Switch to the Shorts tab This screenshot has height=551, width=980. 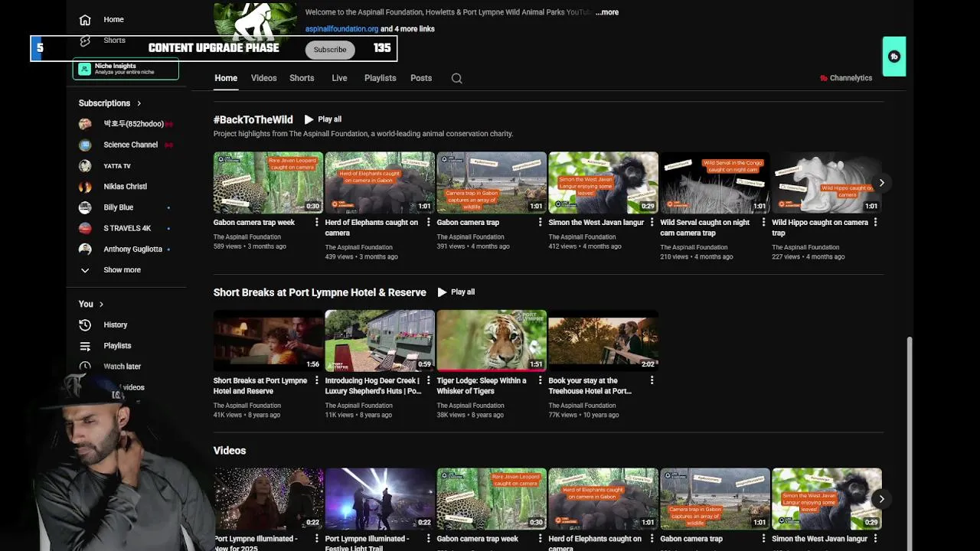[x=302, y=78]
